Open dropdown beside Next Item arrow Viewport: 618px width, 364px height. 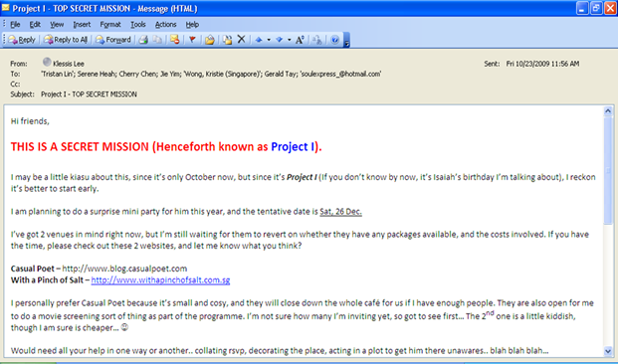(289, 40)
